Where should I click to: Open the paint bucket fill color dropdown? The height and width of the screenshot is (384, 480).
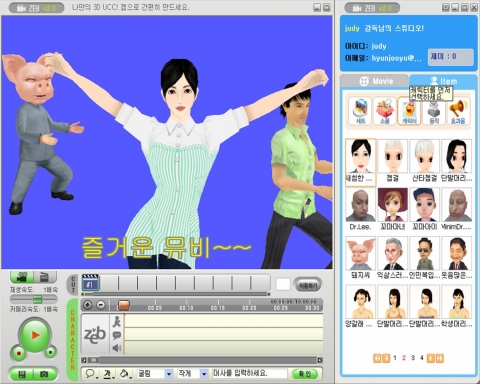126,374
